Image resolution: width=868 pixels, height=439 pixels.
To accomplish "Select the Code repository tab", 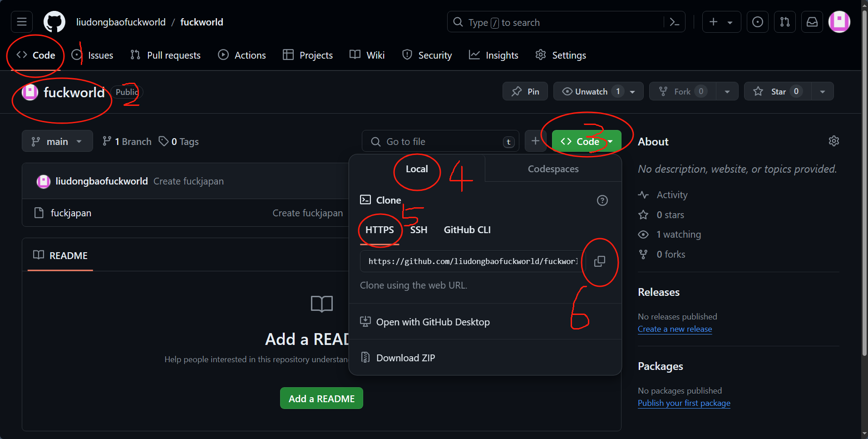I will (36, 55).
